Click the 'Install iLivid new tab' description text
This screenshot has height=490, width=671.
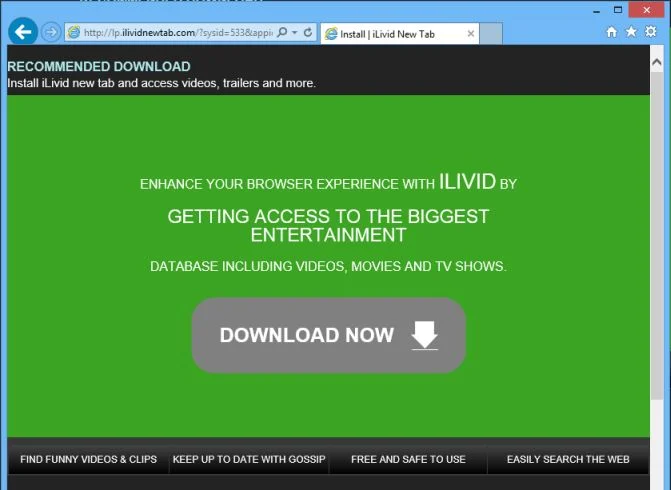pyautogui.click(x=161, y=83)
